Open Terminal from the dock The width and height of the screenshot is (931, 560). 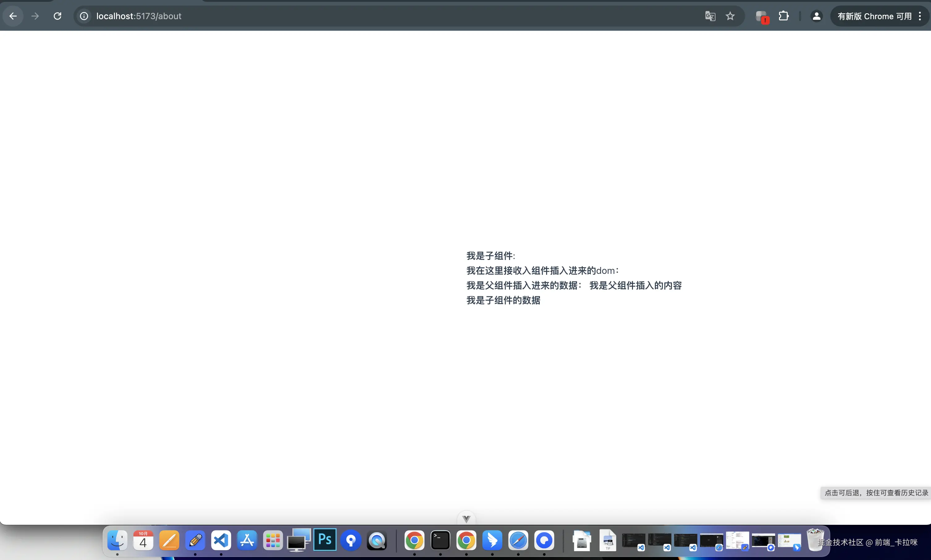tap(440, 540)
